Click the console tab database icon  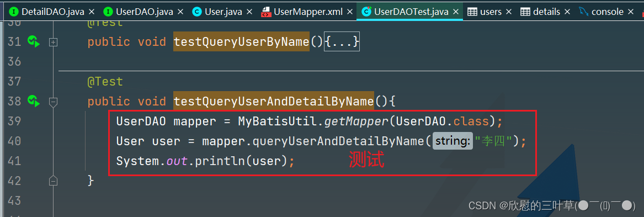point(583,12)
